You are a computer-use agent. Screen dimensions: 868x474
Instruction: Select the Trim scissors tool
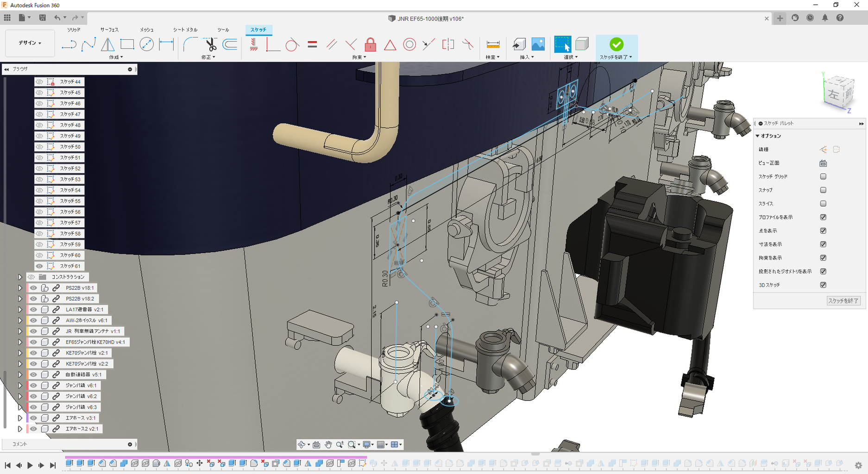(x=211, y=44)
